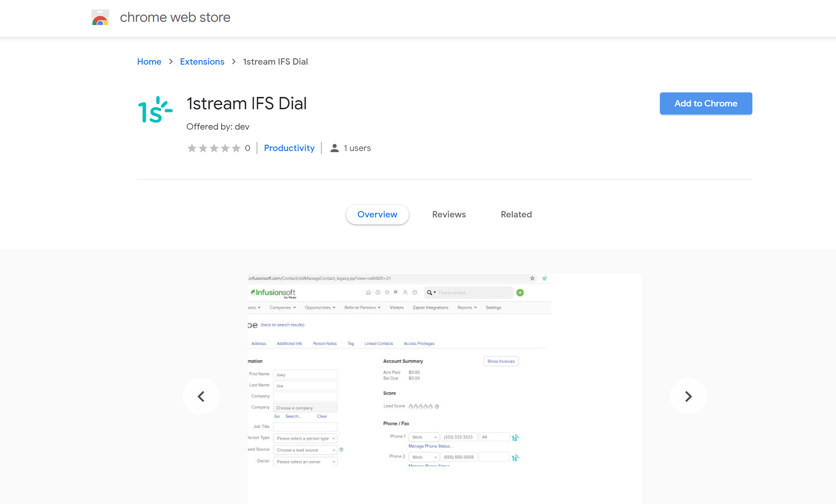836x504 pixels.
Task: Click the first rating star
Action: point(192,148)
